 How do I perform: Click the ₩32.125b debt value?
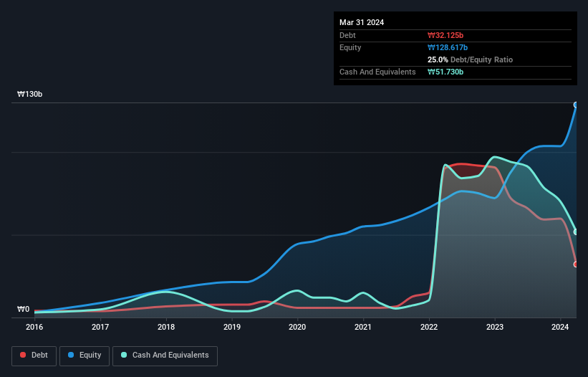[445, 35]
